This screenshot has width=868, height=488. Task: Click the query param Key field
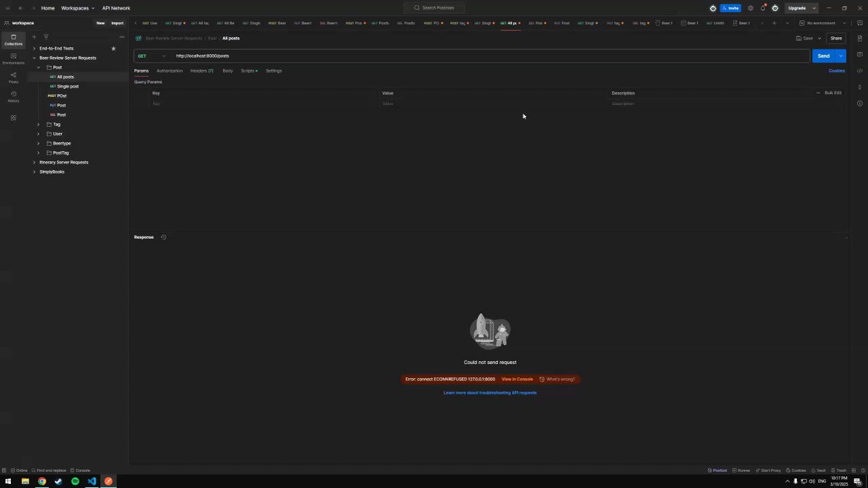click(264, 104)
